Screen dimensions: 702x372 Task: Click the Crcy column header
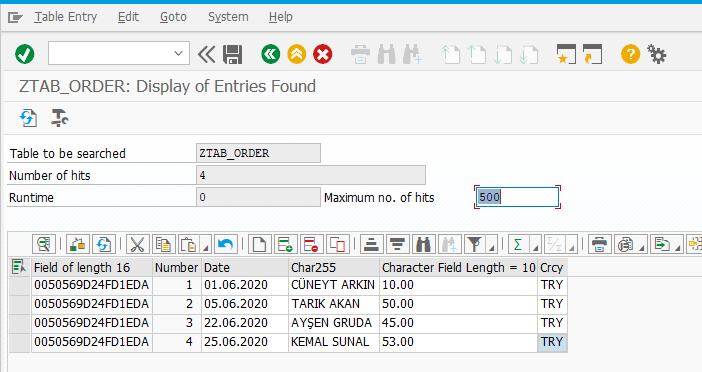pos(552,267)
